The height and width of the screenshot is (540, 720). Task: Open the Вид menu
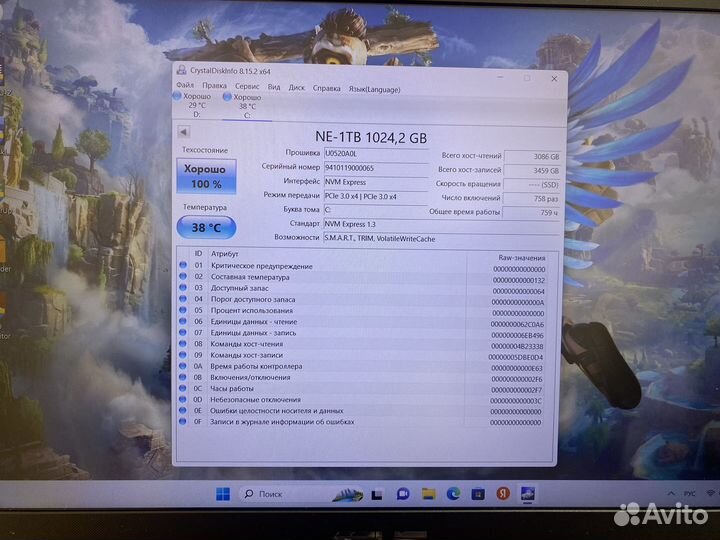274,87
